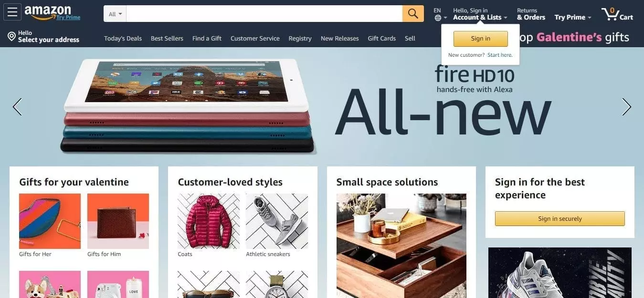Open language selector globe icon
The height and width of the screenshot is (298, 644).
(438, 18)
